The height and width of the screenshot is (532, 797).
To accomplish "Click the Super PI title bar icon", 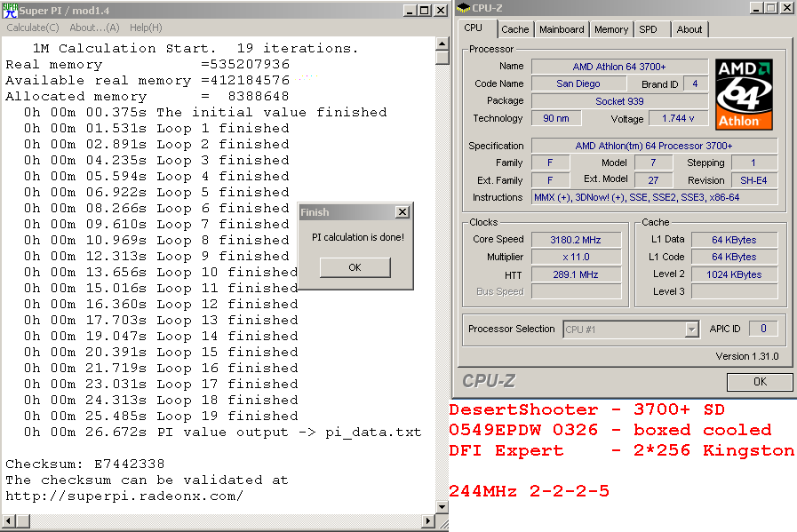I will point(10,10).
